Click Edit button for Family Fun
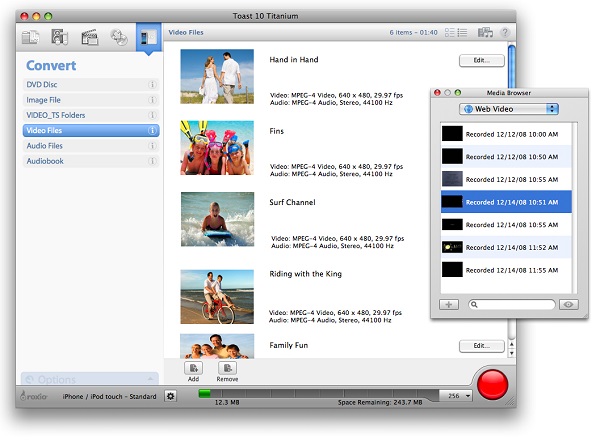The width and height of the screenshot is (600, 443). click(480, 346)
